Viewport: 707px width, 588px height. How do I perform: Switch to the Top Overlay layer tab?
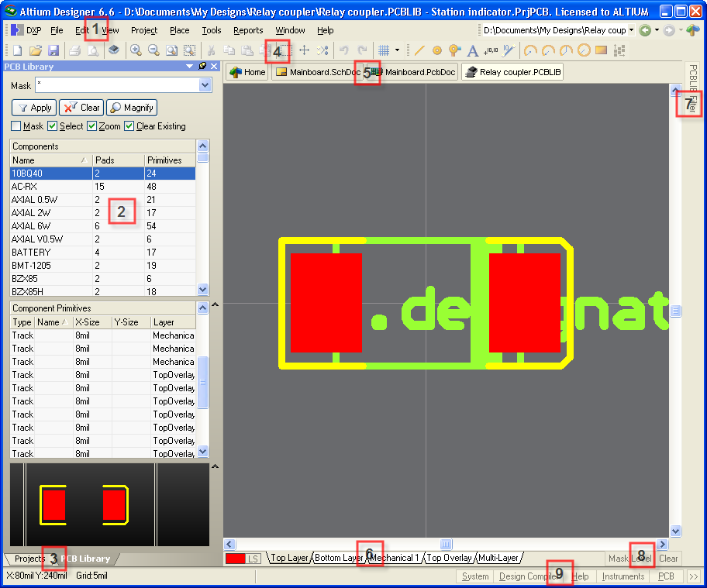point(449,558)
